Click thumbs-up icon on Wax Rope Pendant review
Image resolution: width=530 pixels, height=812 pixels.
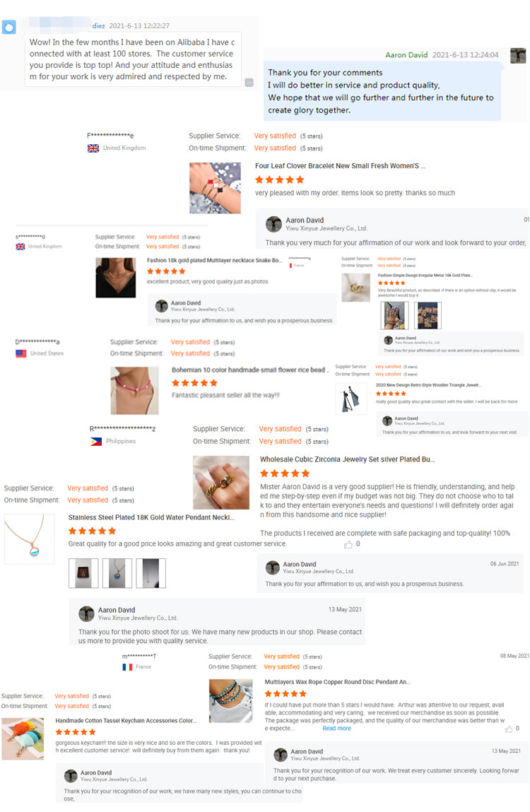(509, 729)
